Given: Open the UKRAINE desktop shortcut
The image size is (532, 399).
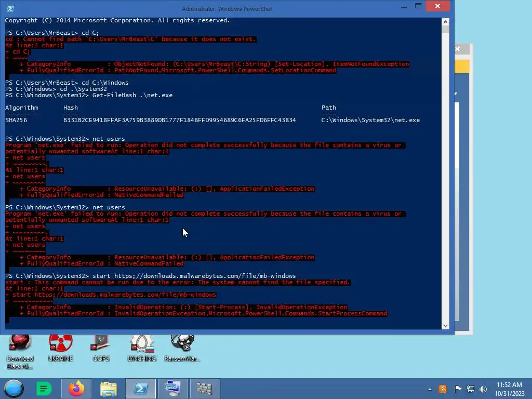Looking at the screenshot, I should click(60, 348).
